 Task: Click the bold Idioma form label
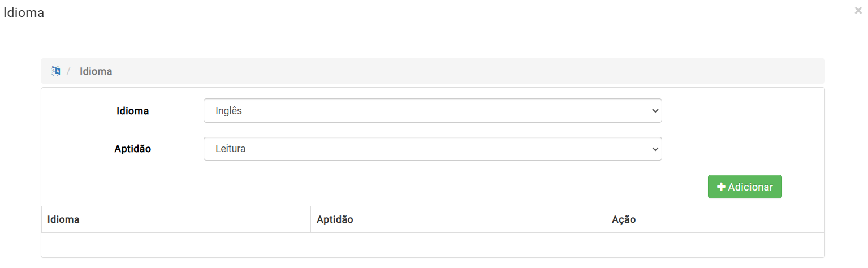coord(132,111)
